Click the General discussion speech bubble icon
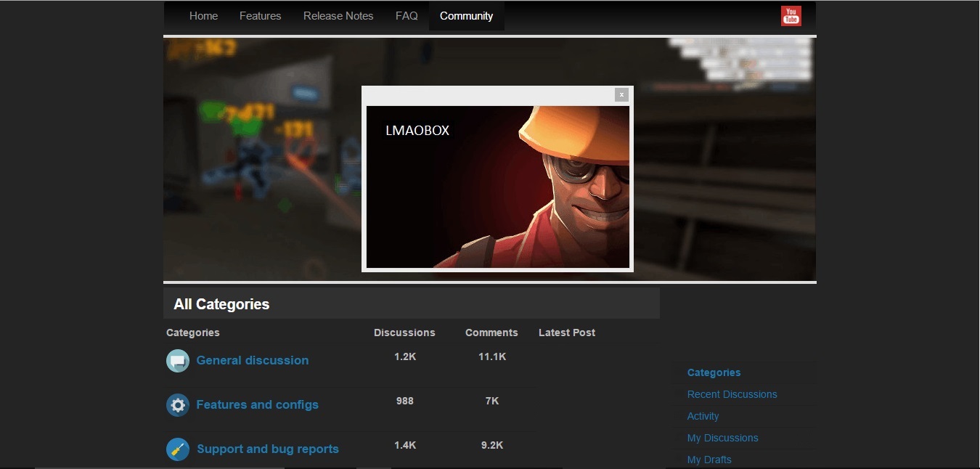980x469 pixels. (178, 360)
